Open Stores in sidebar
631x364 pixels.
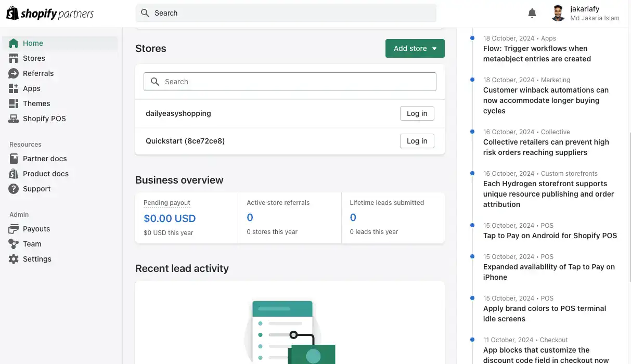[60, 58]
